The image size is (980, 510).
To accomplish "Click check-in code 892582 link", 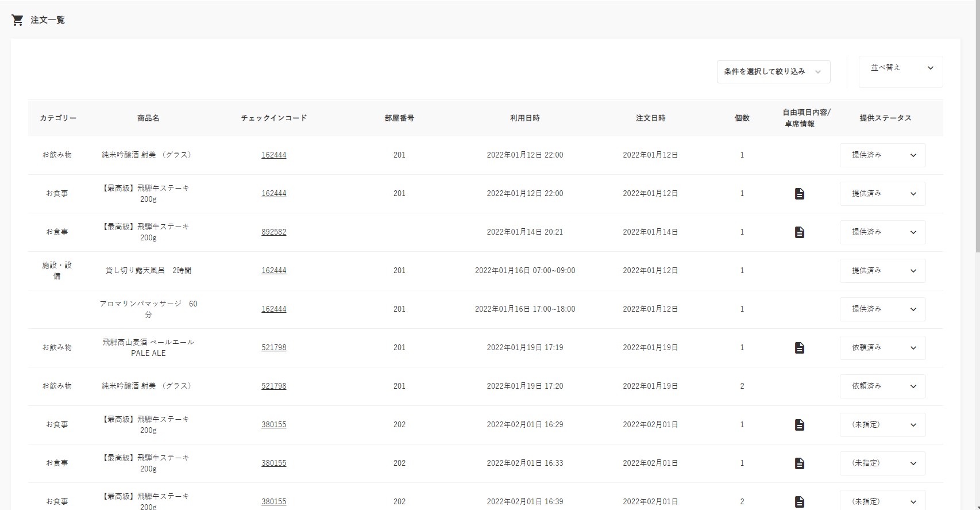I will pyautogui.click(x=273, y=232).
